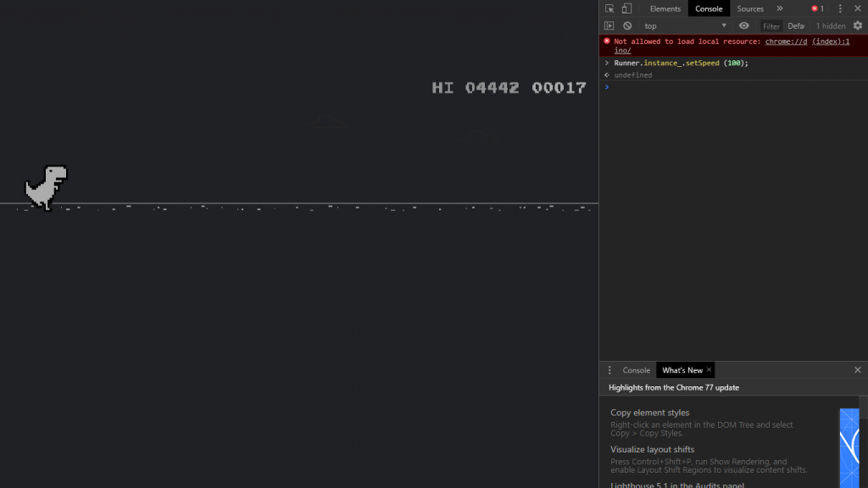Viewport: 868px width, 488px height.
Task: Open the drawer three-dot menu
Action: pos(609,370)
